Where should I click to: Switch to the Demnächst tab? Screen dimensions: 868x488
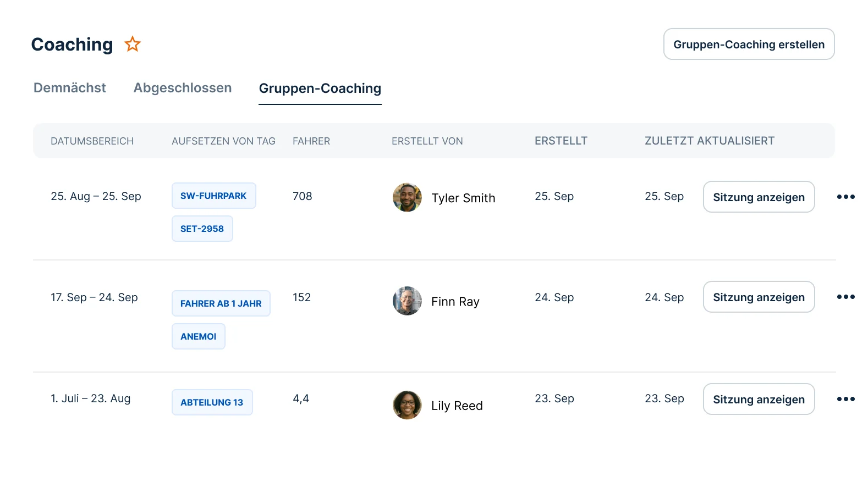click(x=70, y=88)
